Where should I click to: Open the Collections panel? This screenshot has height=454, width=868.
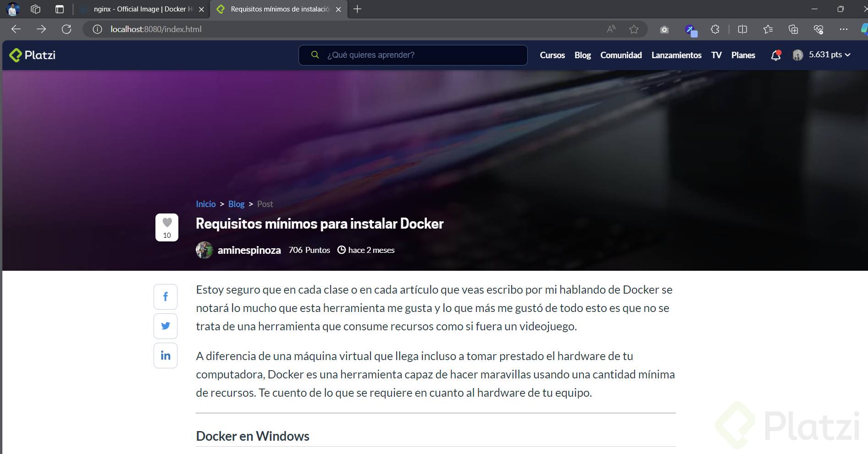point(793,29)
